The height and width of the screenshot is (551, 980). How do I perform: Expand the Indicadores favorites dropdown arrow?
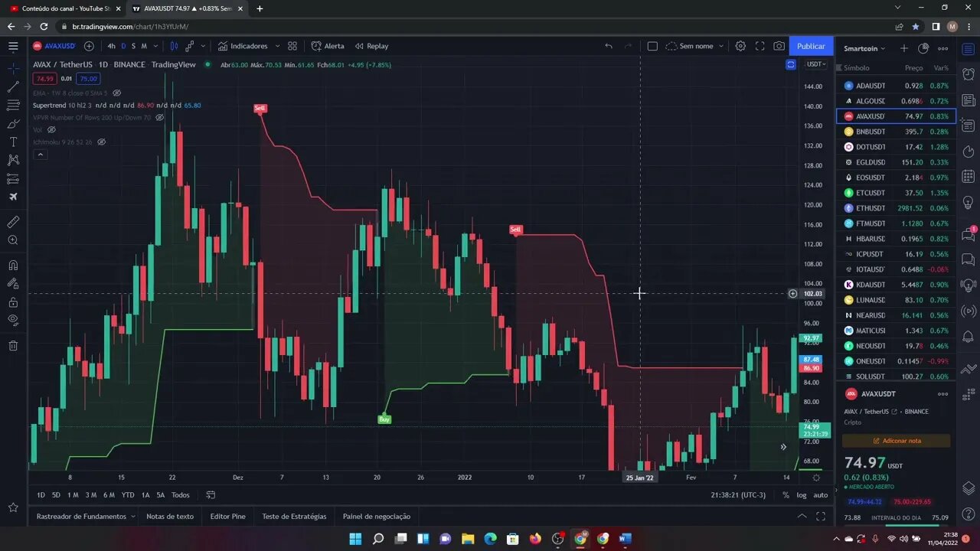coord(277,46)
